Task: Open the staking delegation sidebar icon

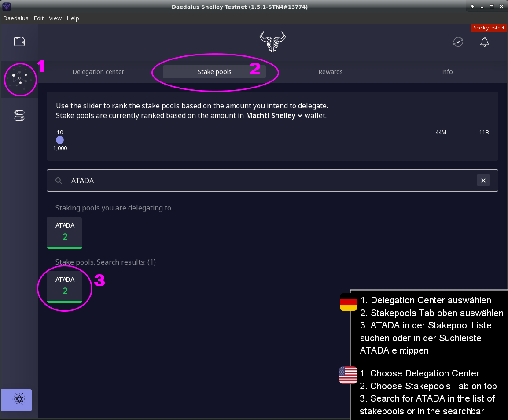Action: click(x=20, y=79)
